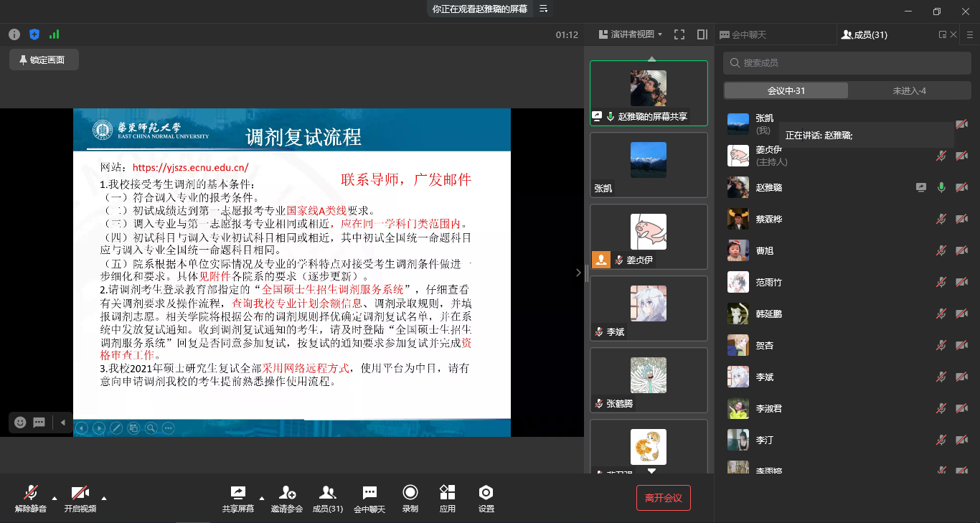Image resolution: width=980 pixels, height=523 pixels.
Task: Switch to the 会中聊天 panel tab
Action: 743,34
